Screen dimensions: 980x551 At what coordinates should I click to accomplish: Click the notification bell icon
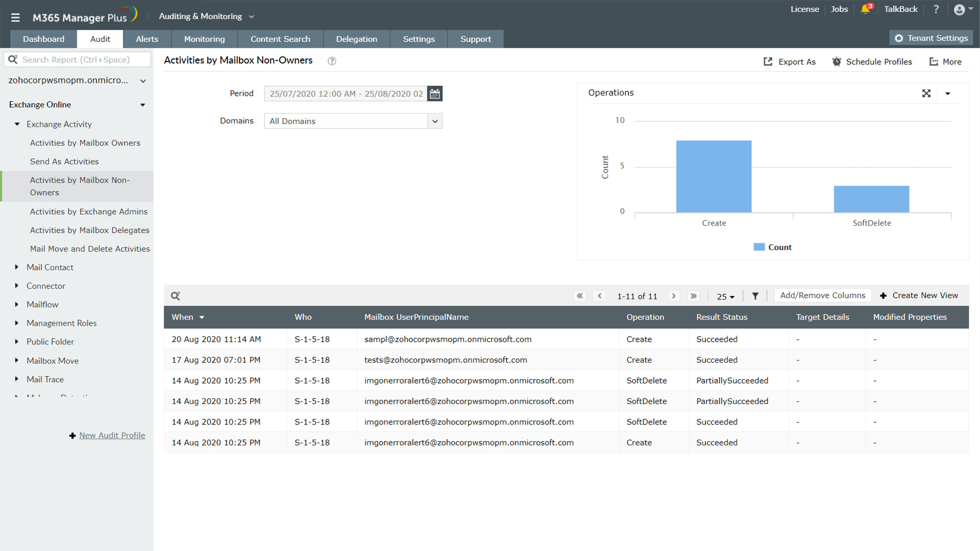[865, 10]
